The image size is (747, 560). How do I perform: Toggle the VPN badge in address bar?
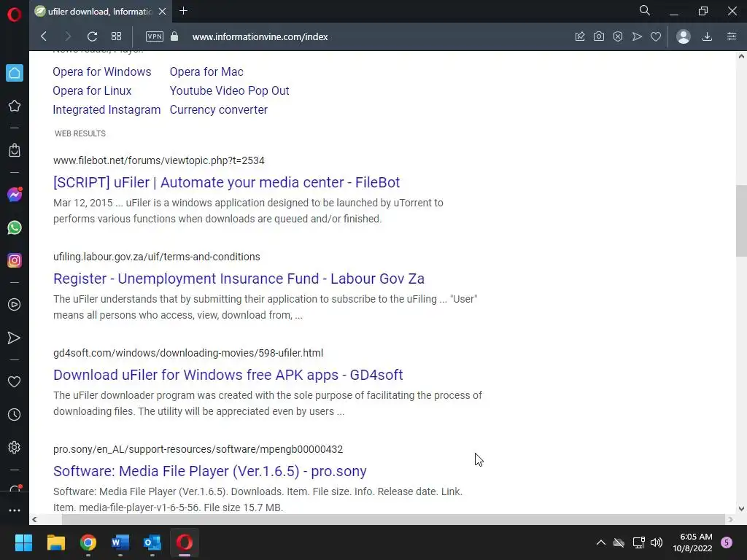point(155,36)
